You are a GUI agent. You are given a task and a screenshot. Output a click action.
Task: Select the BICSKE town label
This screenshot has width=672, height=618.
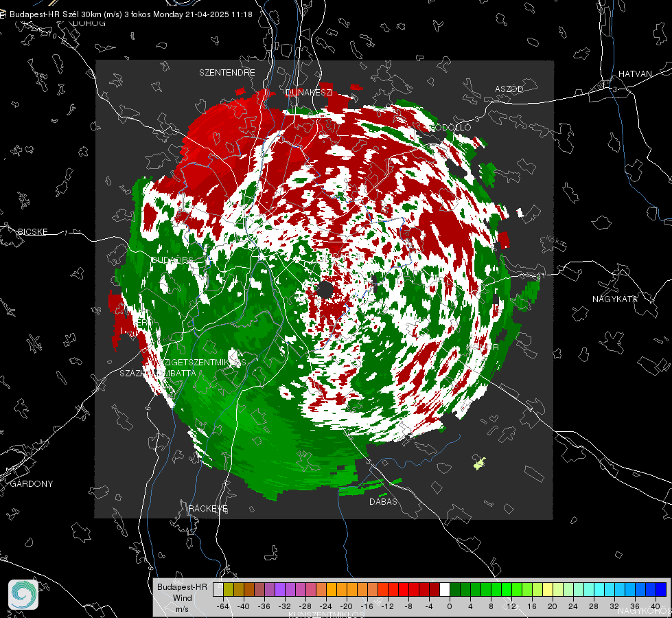32,232
